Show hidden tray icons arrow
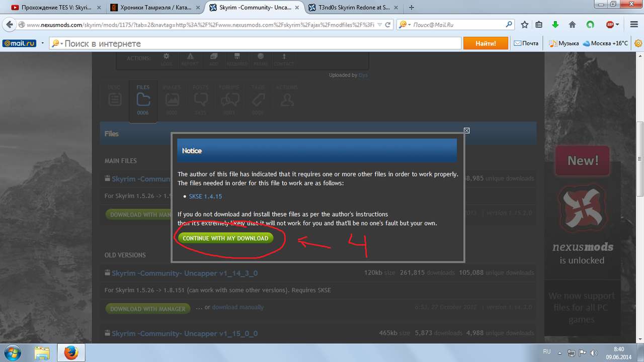 pyautogui.click(x=560, y=353)
